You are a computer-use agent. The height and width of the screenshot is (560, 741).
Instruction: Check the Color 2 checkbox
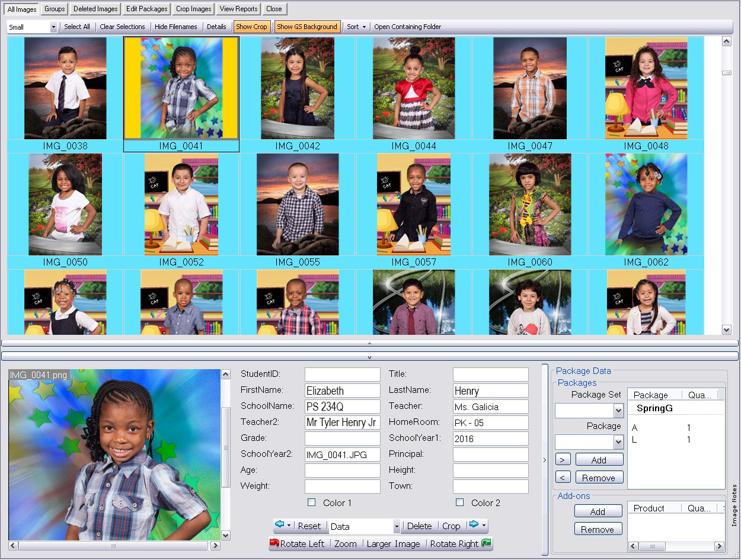pos(459,503)
